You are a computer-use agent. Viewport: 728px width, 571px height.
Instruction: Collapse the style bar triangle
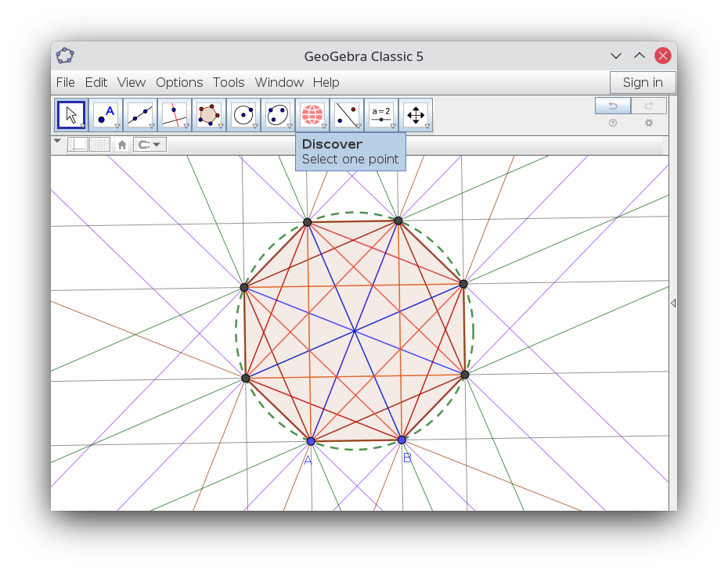click(57, 141)
